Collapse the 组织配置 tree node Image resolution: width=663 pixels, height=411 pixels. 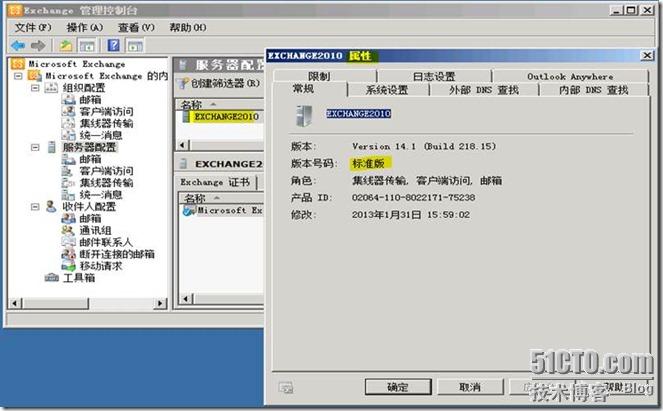pos(35,88)
